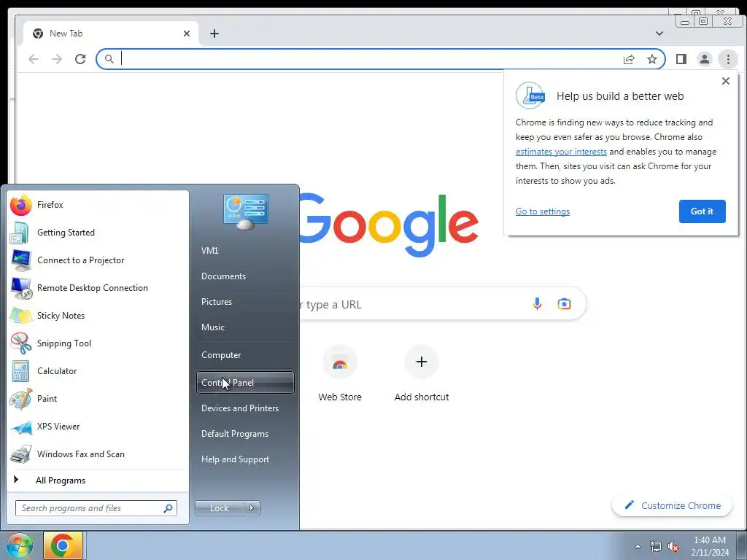Click the Lock button
This screenshot has height=560, width=747.
(x=219, y=508)
